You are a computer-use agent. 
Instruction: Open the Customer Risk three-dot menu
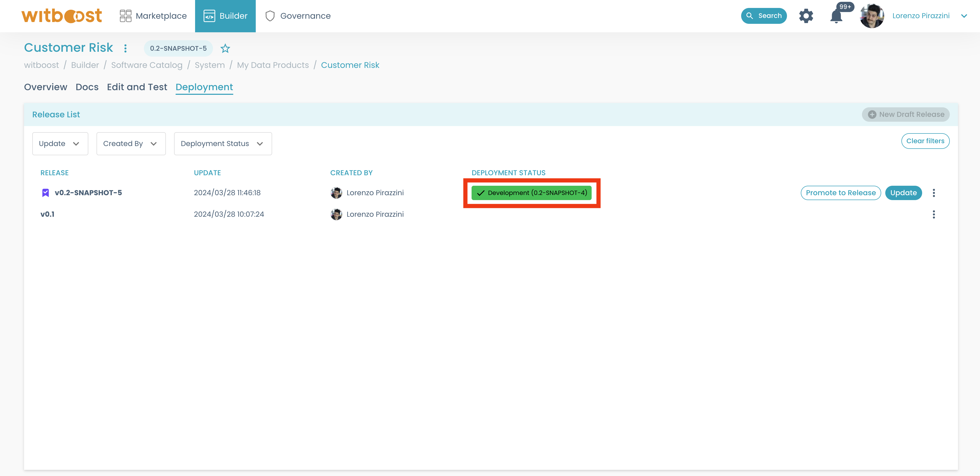[x=125, y=48]
